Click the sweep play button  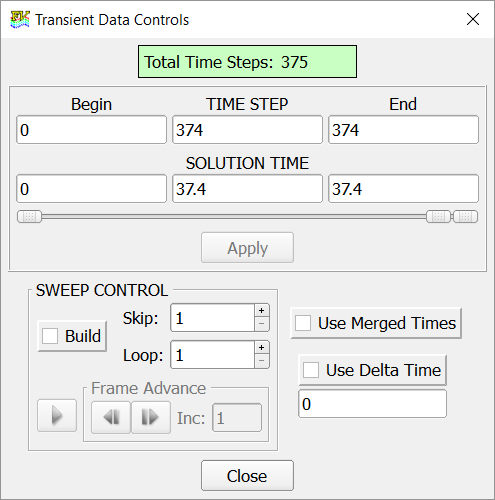(x=57, y=416)
